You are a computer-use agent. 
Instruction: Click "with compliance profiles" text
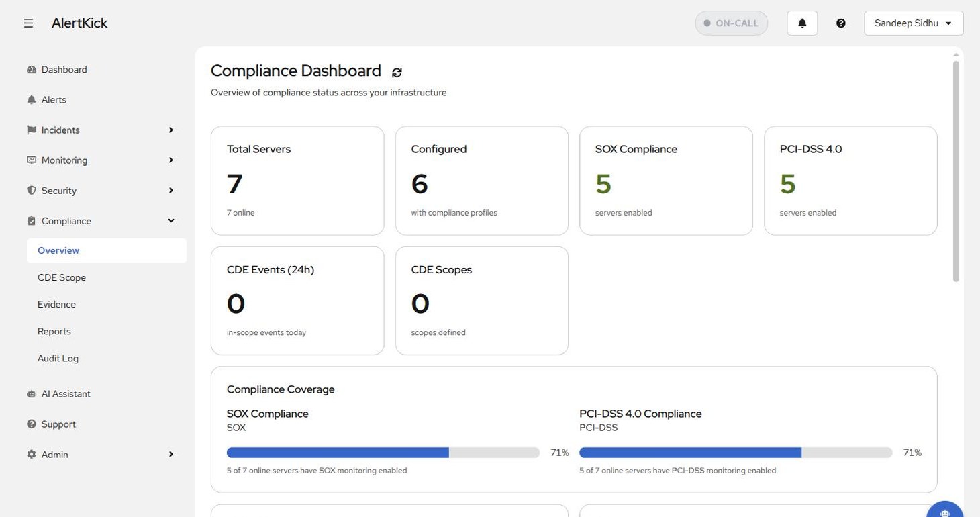(454, 213)
